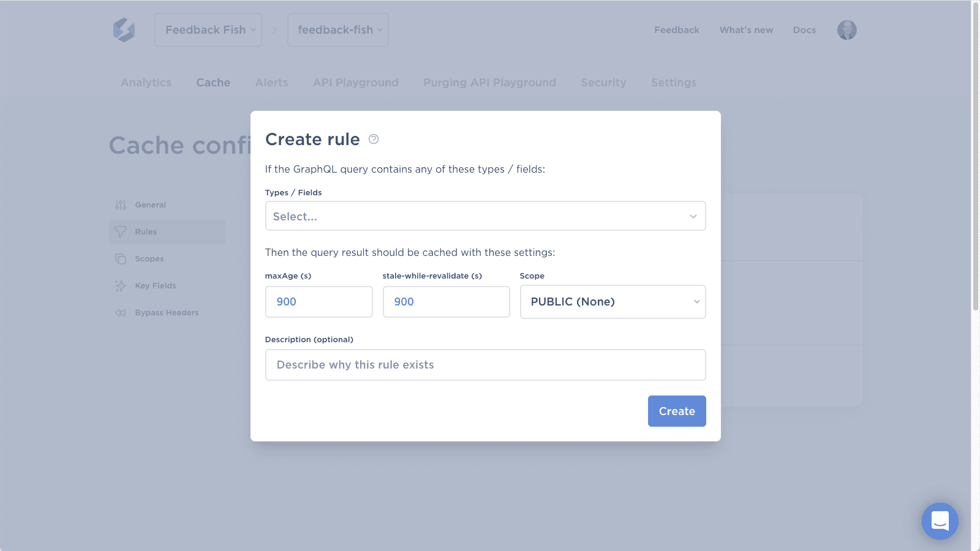
Task: Click the stale-while-revalidate input field
Action: click(446, 302)
